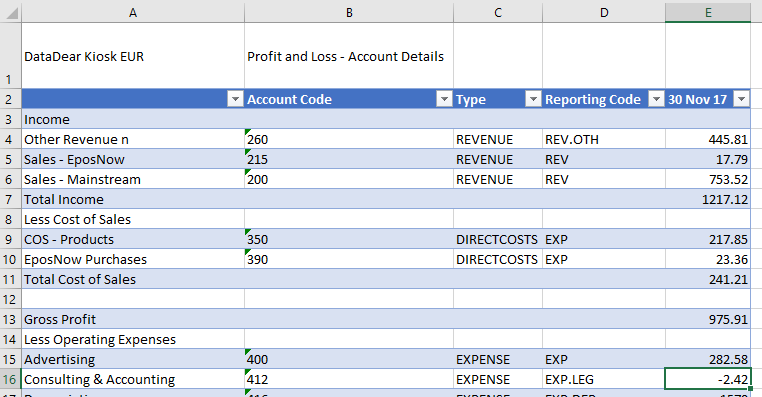
Task: Click value 753.52
Action: [708, 179]
